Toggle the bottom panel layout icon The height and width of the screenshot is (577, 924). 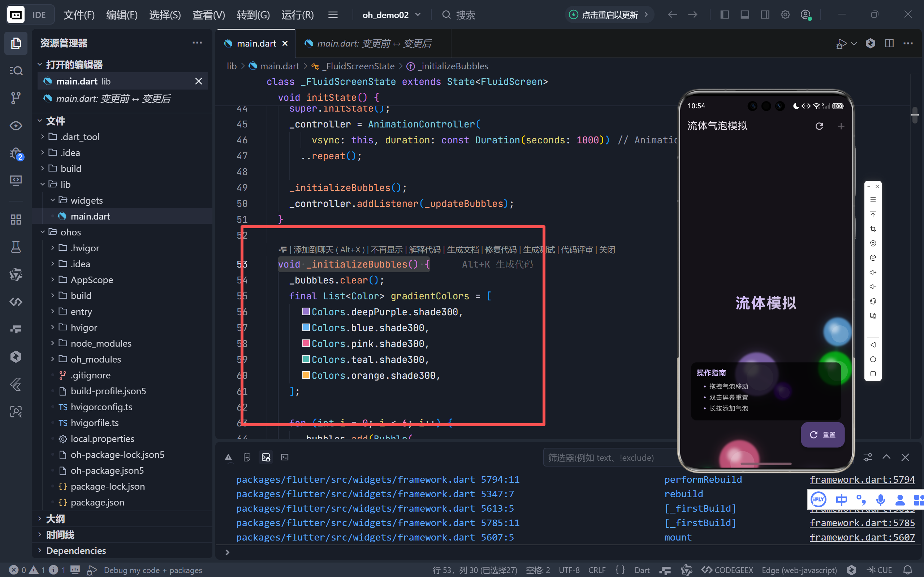(x=744, y=14)
